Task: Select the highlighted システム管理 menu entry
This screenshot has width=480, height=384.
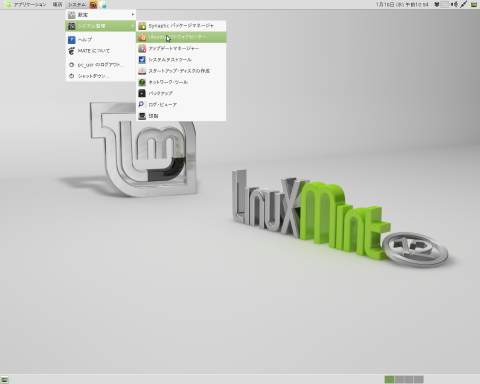Action: [x=100, y=26]
